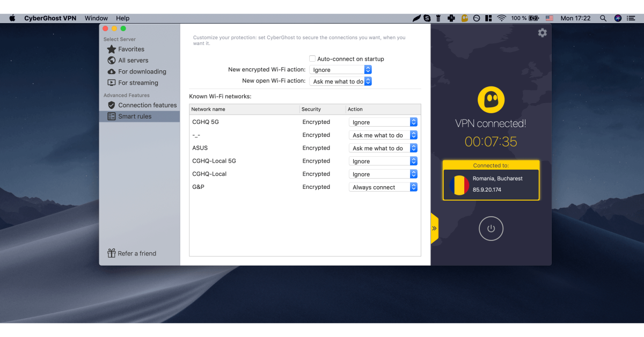Viewport: 644px width, 337px height.
Task: Change action for -_- network
Action: (x=383, y=135)
